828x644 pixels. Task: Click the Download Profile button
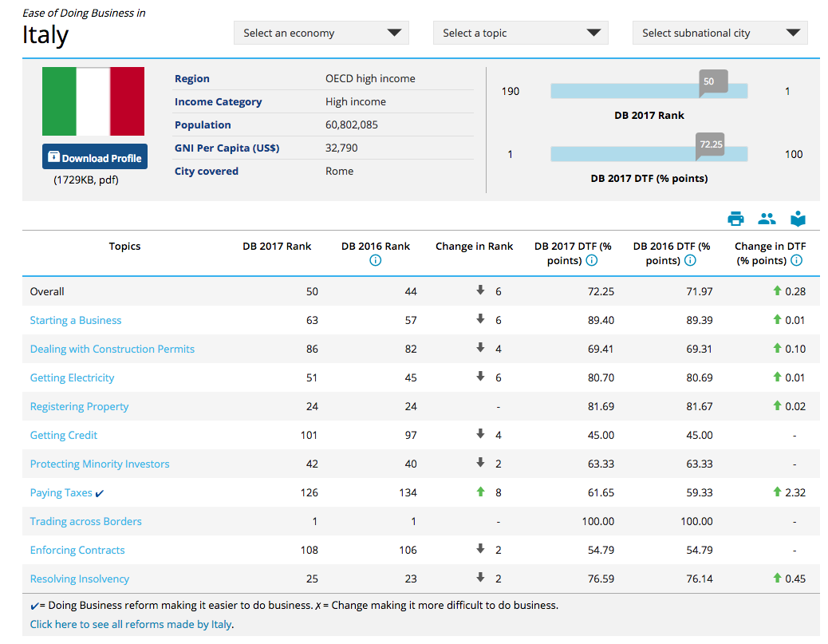(x=95, y=157)
